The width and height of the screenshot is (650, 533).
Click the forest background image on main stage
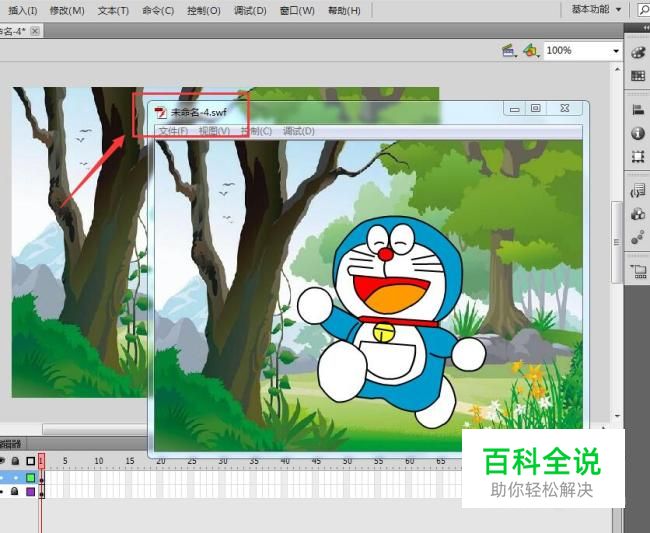tap(79, 242)
